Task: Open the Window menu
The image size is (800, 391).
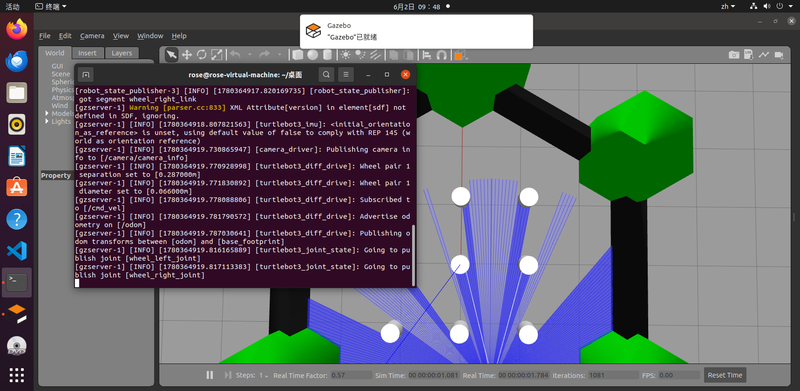Action: pos(150,36)
